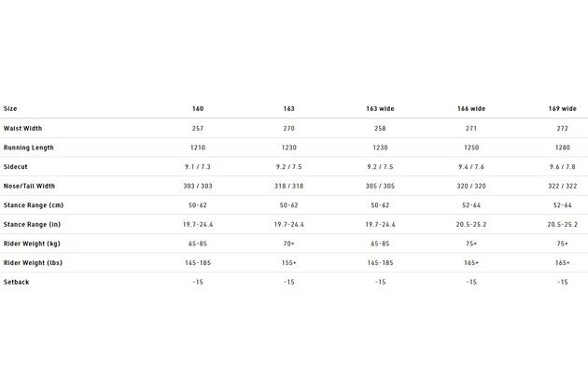Click the 318 / 318 nose/tail value
The width and height of the screenshot is (588, 392).
(288, 186)
